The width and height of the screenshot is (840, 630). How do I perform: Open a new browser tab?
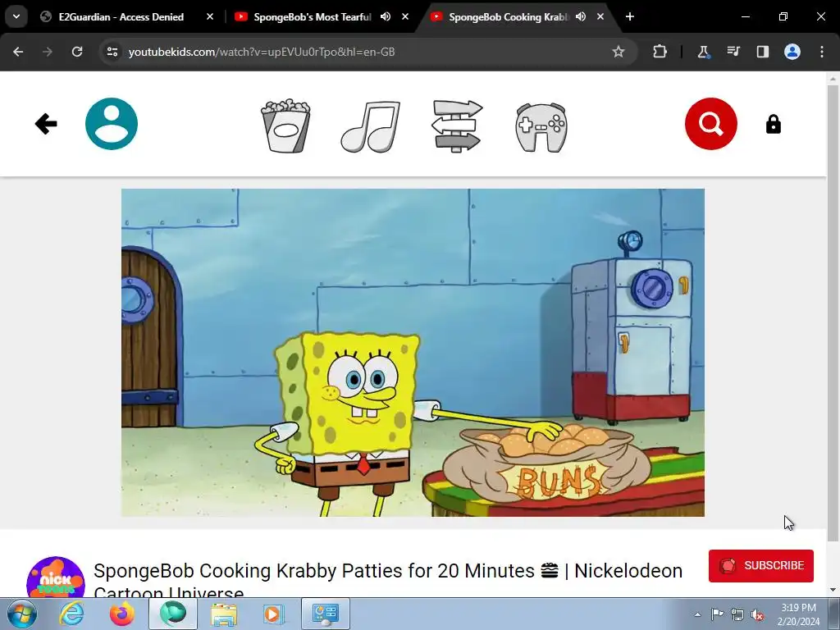[x=630, y=16]
